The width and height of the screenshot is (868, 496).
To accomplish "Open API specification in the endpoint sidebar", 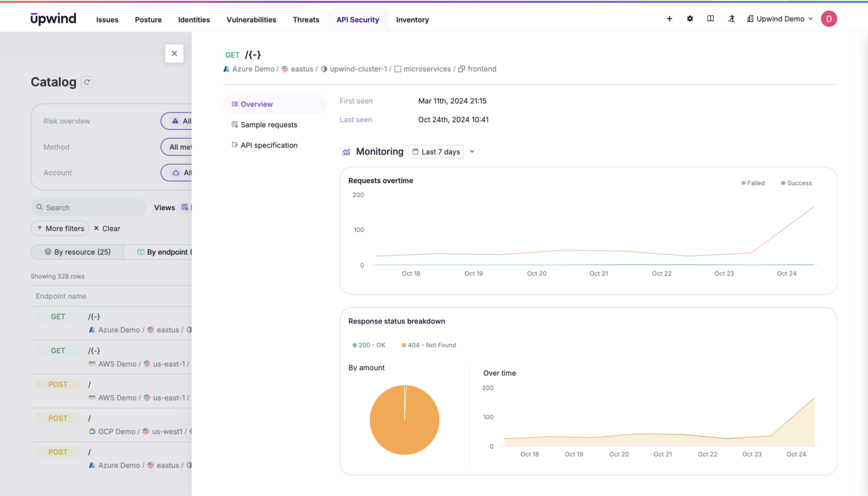I will click(268, 145).
